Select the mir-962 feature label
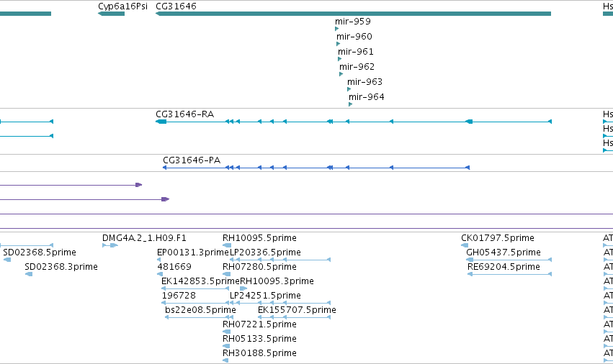The width and height of the screenshot is (613, 364). click(x=357, y=67)
